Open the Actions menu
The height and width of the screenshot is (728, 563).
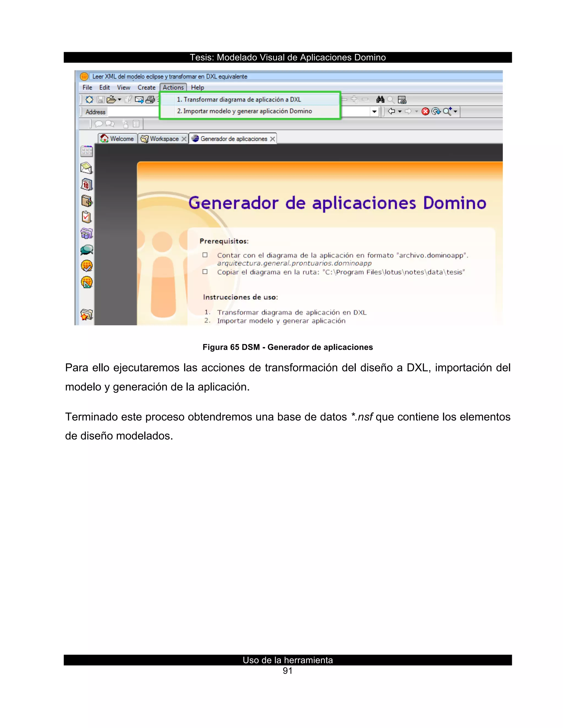click(173, 87)
